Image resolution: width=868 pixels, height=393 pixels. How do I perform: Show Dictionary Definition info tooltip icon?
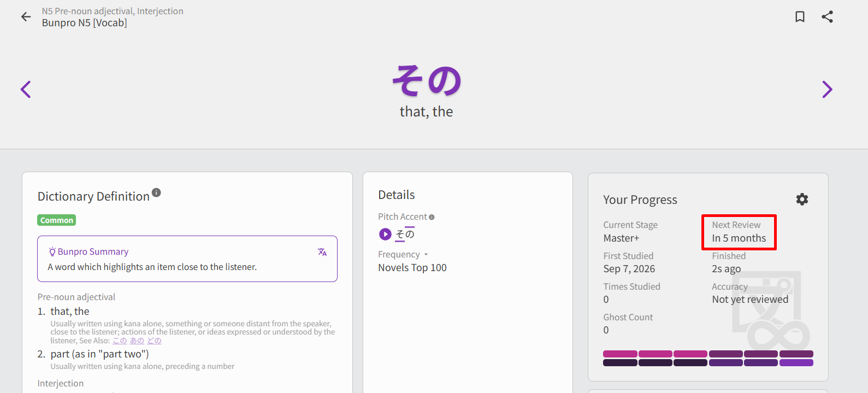156,192
